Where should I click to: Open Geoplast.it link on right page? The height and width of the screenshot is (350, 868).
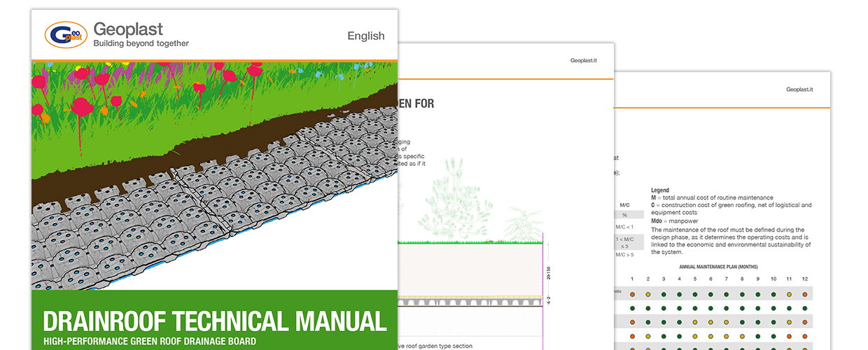point(799,90)
